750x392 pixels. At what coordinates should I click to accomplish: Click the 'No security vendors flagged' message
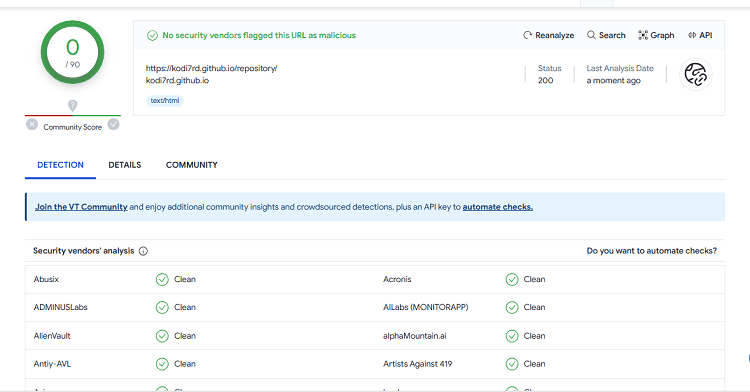(259, 35)
